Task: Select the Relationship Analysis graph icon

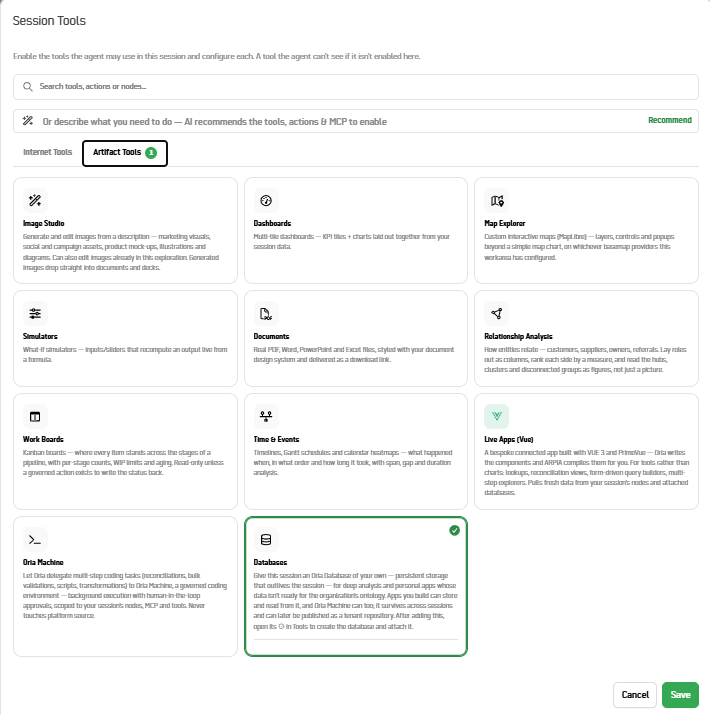Action: pos(497,313)
